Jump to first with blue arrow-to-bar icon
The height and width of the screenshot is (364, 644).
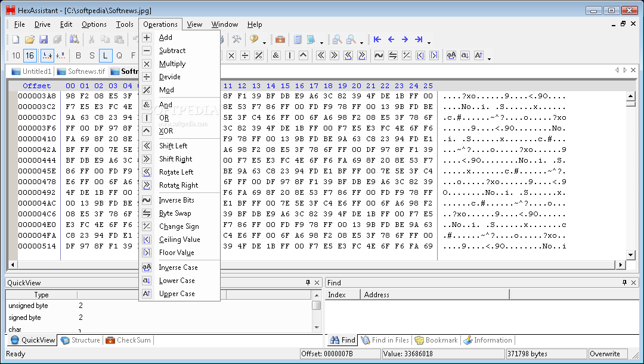[377, 39]
